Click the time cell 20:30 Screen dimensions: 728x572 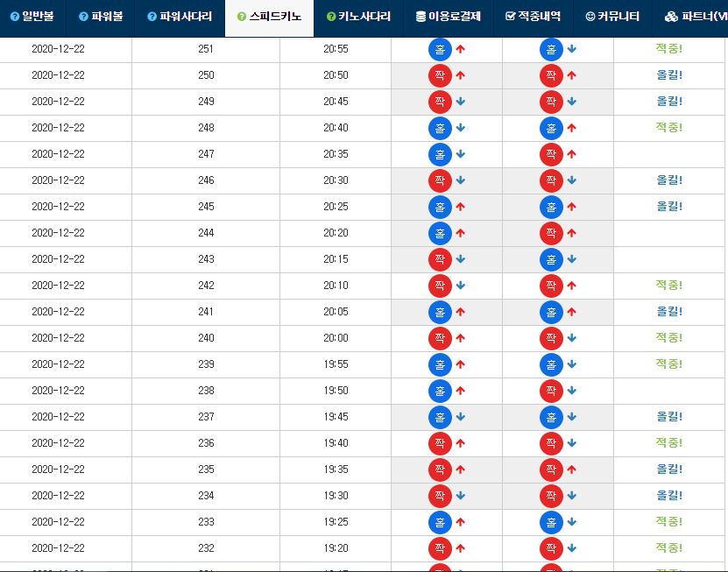tap(336, 180)
